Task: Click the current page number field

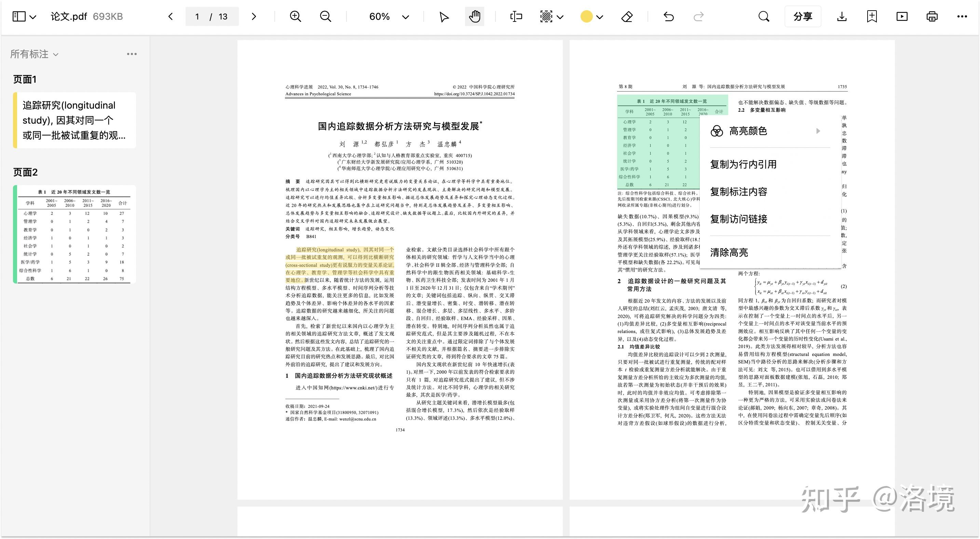Action: point(197,16)
